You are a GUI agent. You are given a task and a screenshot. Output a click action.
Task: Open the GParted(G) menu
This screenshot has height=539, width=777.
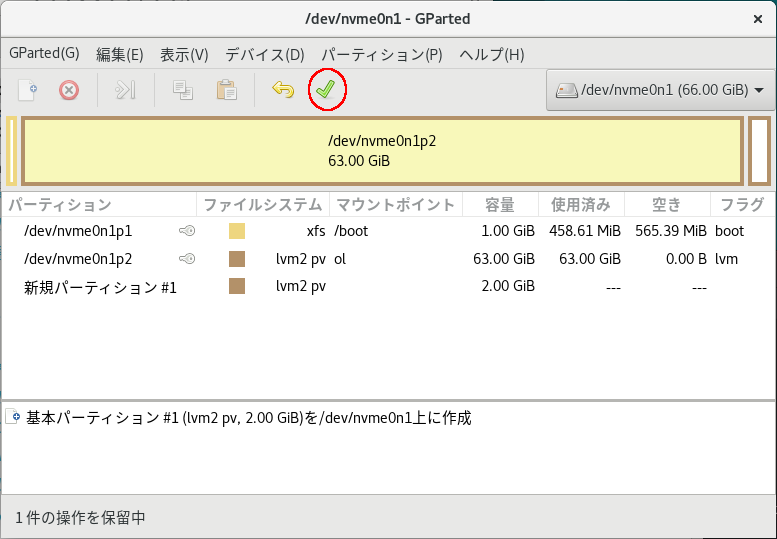44,54
